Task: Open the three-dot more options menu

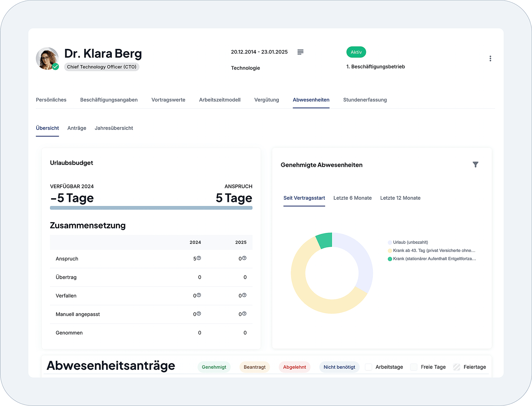Action: pos(490,58)
